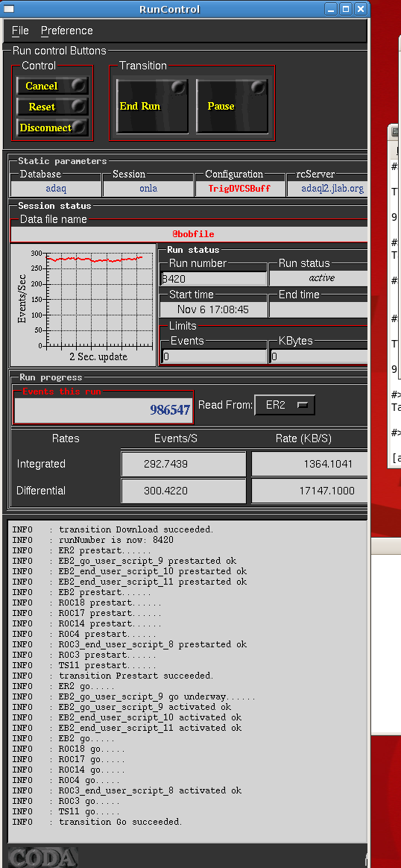The height and width of the screenshot is (868, 401).
Task: Click the CODA logo at bottom
Action: (42, 857)
